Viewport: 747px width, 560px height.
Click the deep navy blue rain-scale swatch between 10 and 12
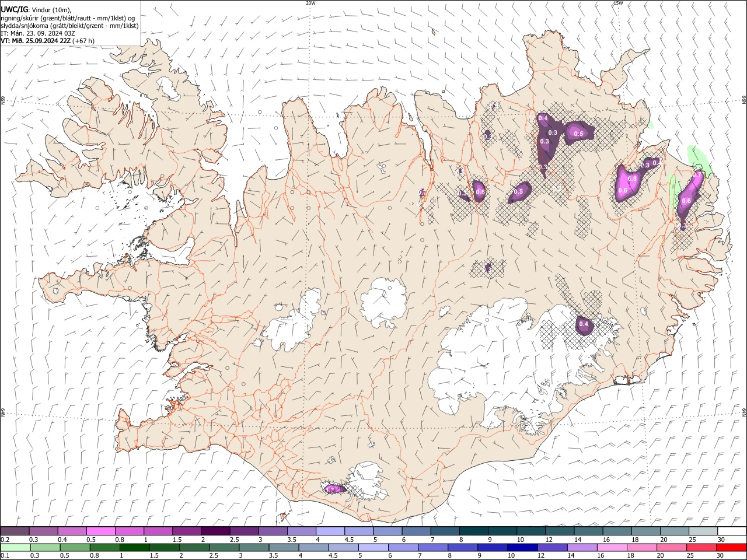pos(522,548)
